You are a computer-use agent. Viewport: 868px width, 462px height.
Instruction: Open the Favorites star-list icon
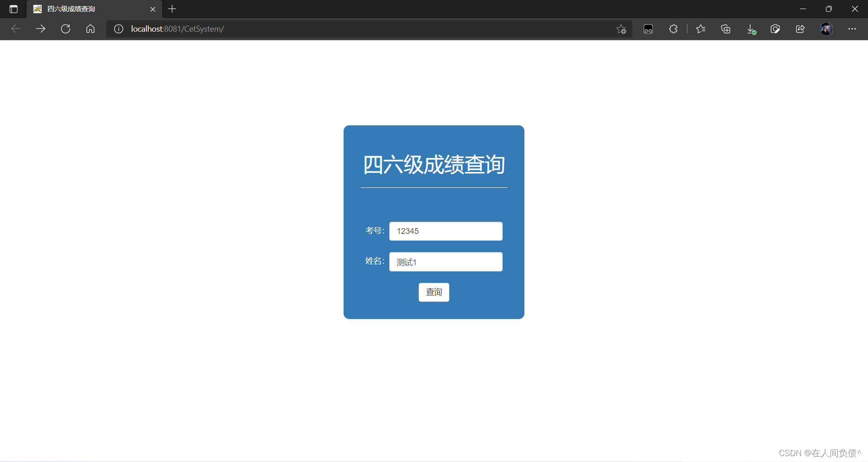click(x=701, y=29)
